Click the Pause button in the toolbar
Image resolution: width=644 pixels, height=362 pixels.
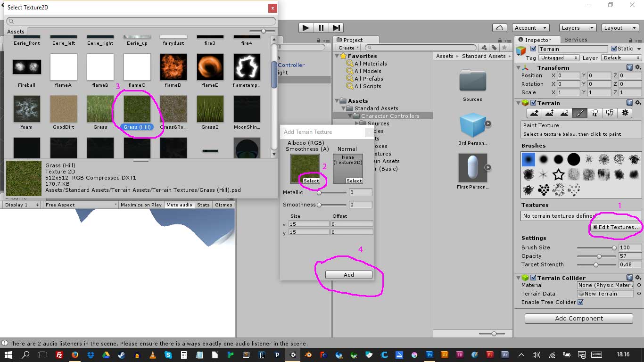(321, 28)
